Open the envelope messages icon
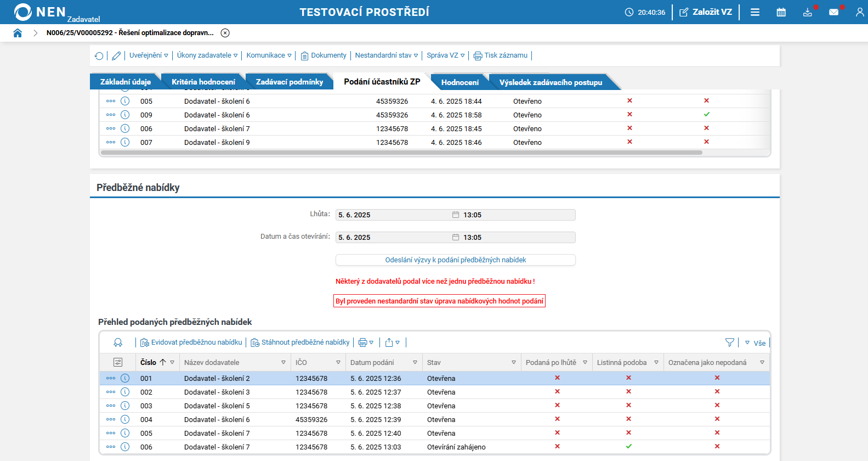The width and height of the screenshot is (868, 461). pyautogui.click(x=833, y=12)
